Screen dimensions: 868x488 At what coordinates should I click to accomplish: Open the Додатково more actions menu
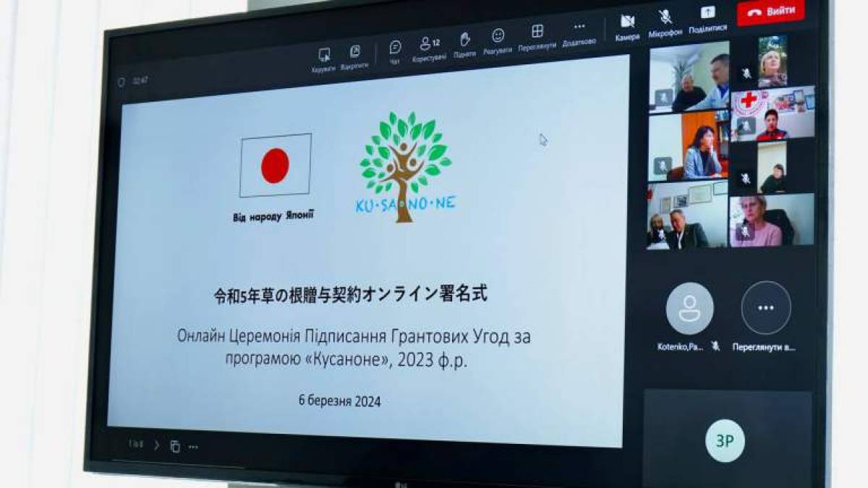579,33
